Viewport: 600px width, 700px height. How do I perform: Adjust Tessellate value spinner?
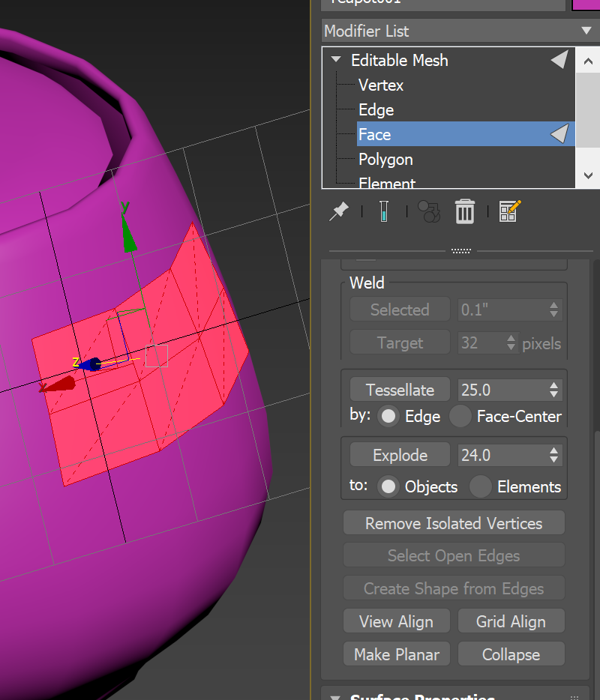pos(554,390)
